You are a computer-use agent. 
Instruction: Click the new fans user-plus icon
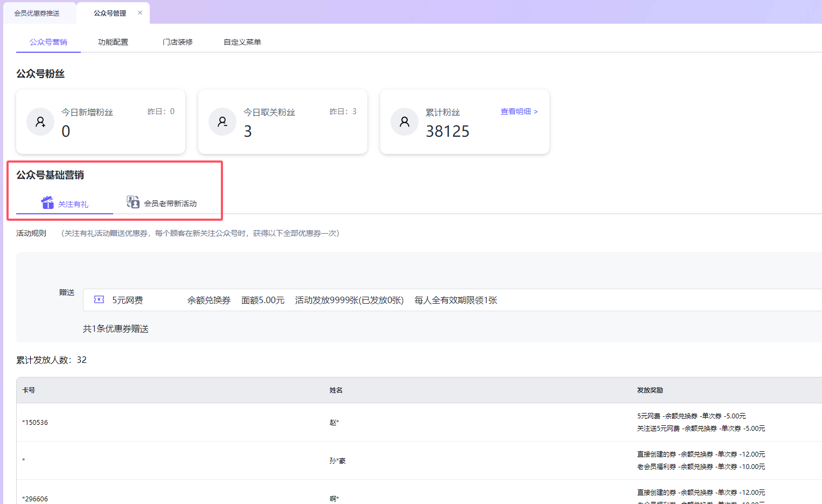40,122
